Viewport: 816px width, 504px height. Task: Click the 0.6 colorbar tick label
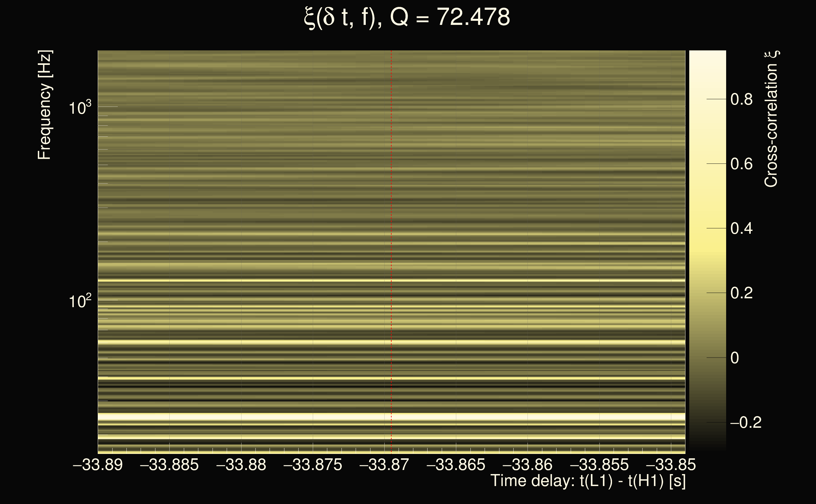tap(741, 164)
